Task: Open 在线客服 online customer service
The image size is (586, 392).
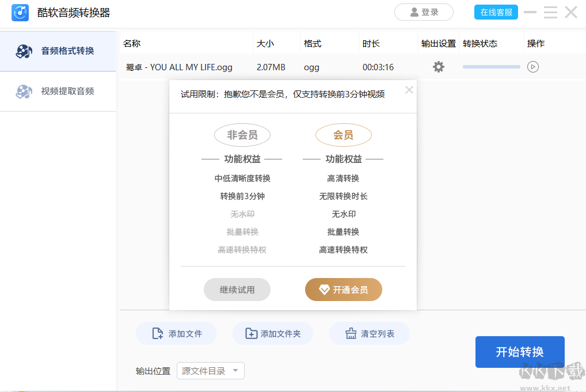Action: [496, 12]
